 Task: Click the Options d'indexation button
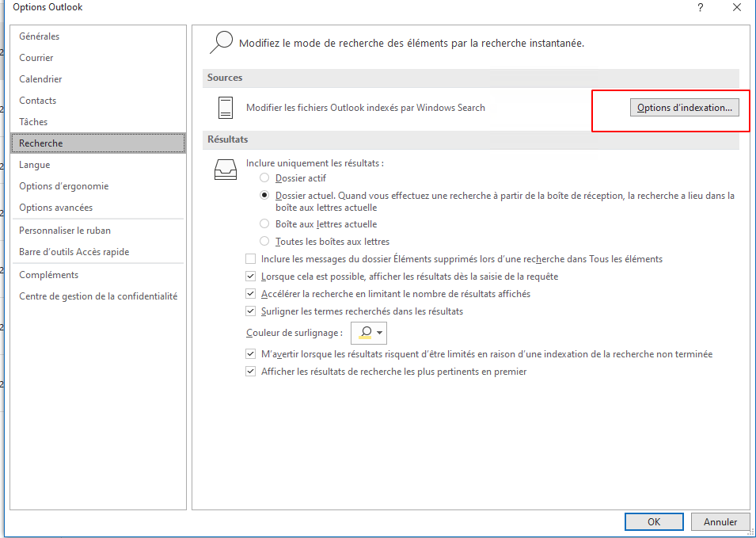[685, 108]
